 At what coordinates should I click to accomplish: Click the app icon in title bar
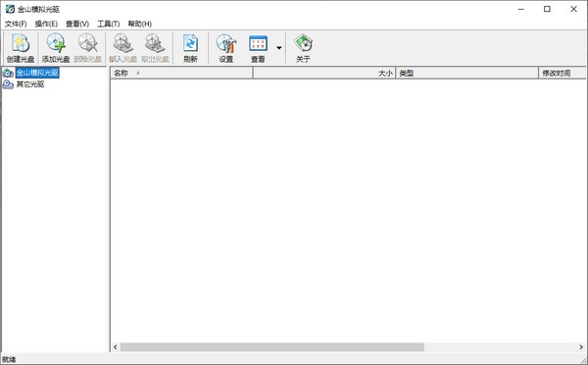pos(10,9)
